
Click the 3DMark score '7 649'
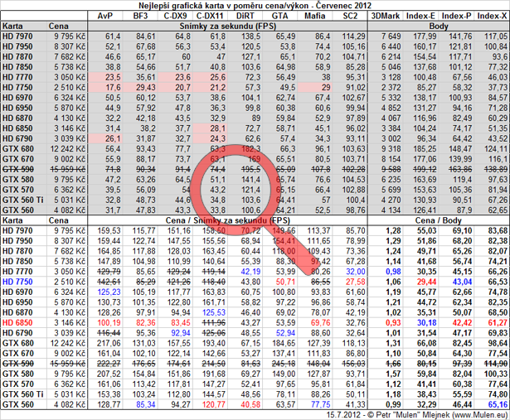[x=391, y=36]
